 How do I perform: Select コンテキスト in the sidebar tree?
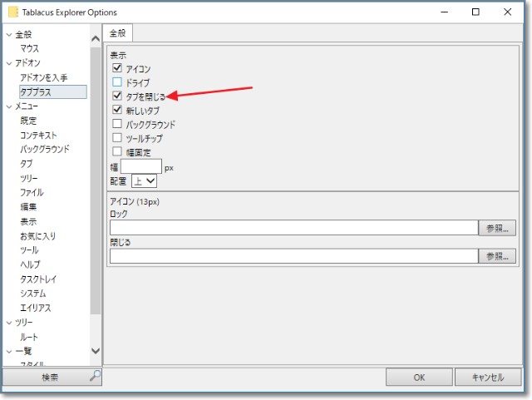click(39, 135)
